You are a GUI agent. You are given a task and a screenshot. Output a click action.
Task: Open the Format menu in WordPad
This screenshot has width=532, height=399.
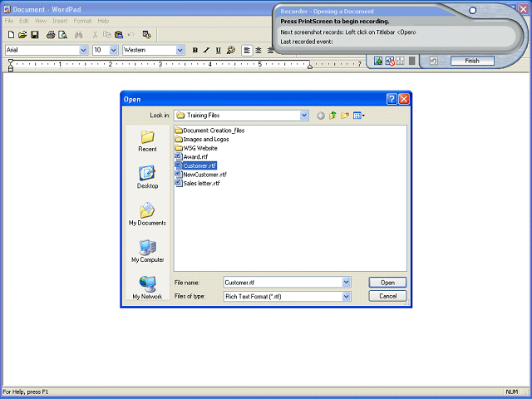point(82,21)
